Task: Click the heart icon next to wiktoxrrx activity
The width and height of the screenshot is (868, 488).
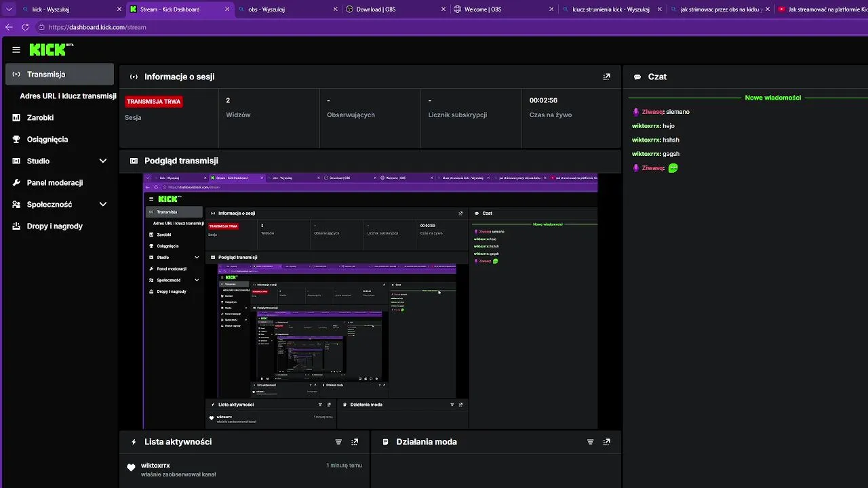Action: 131,468
